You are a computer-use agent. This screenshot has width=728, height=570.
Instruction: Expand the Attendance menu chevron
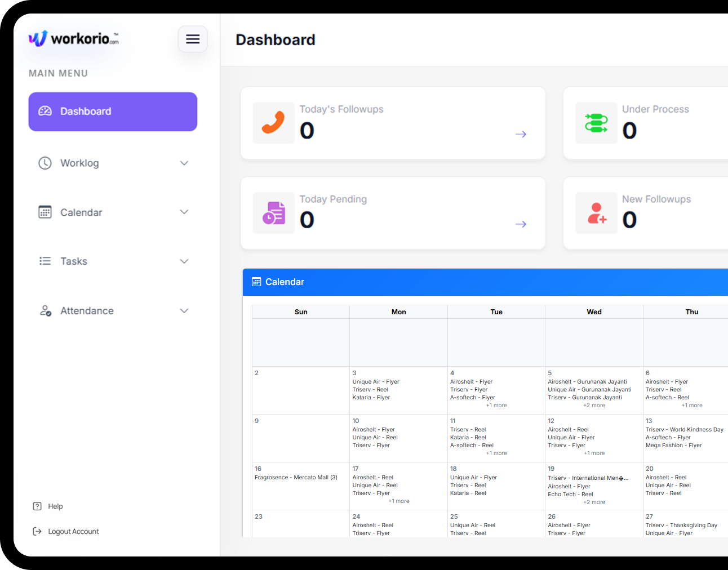(x=184, y=311)
